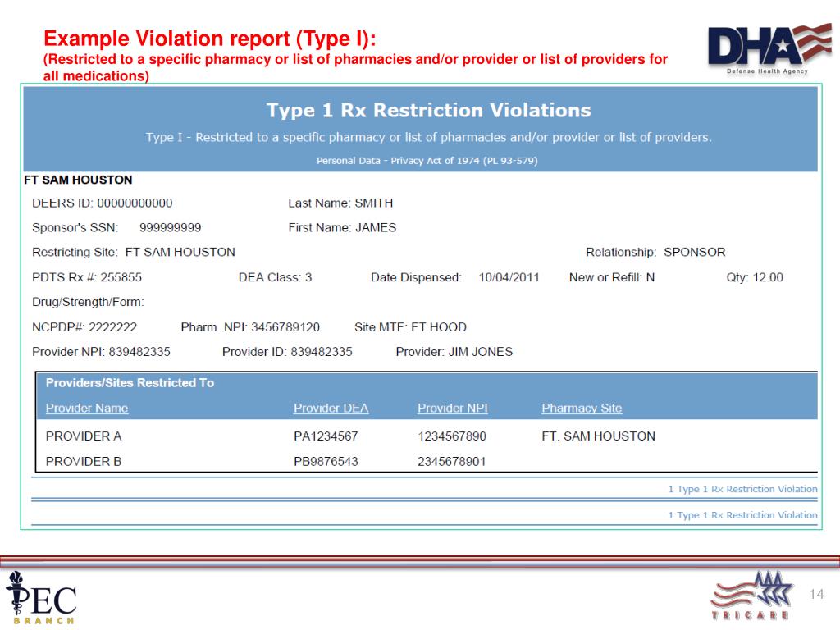Click DEERS ID value 00000000000

click(135, 203)
